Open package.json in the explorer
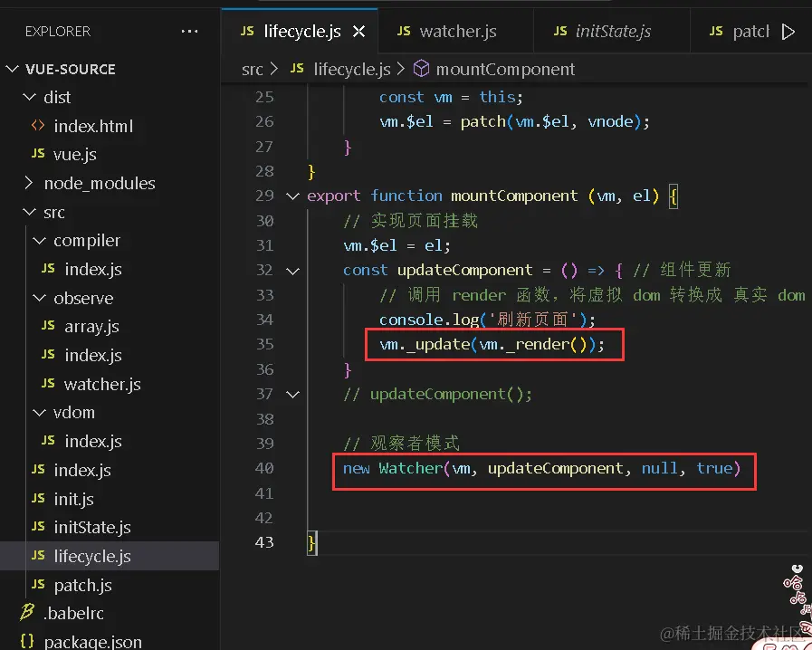The height and width of the screenshot is (650, 812). click(x=92, y=642)
